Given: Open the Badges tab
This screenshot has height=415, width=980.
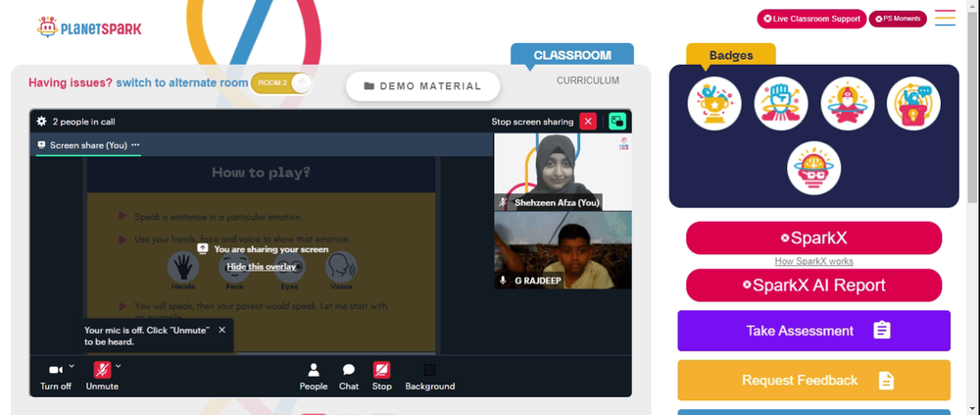Looking at the screenshot, I should click(731, 55).
